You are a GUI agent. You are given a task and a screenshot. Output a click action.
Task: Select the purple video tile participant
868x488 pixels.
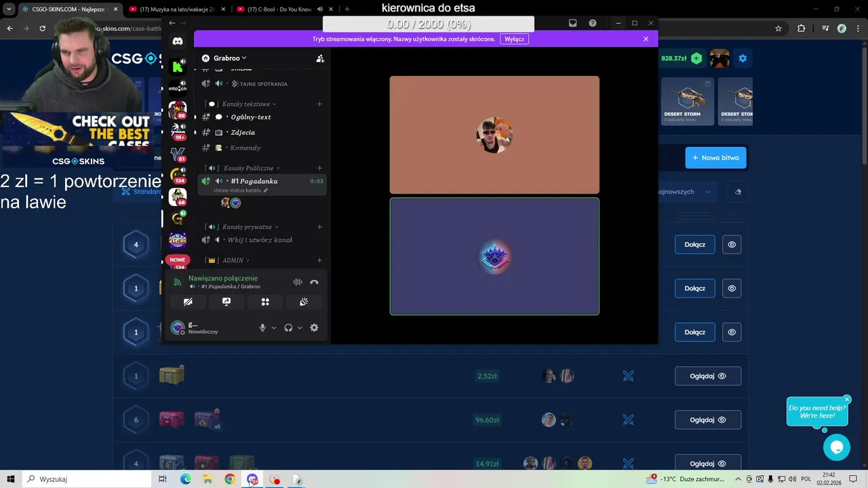point(494,257)
